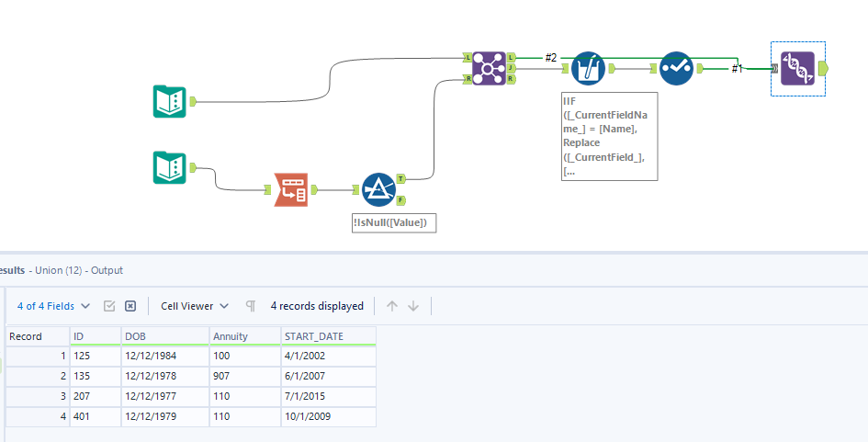Viewport: 868px width, 442px height.
Task: Click the Select tool with checkmark
Action: pos(675,68)
